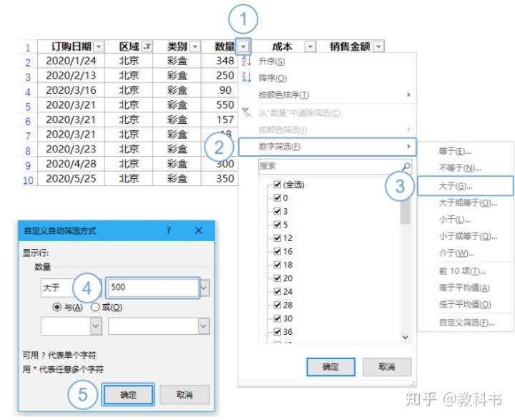Select 高于平均值(A) filter option
This screenshot has width=515, height=420.
point(465,288)
